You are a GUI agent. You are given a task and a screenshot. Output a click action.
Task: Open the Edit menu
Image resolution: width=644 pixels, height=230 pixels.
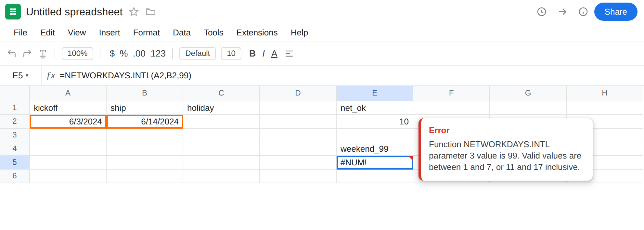click(x=47, y=32)
